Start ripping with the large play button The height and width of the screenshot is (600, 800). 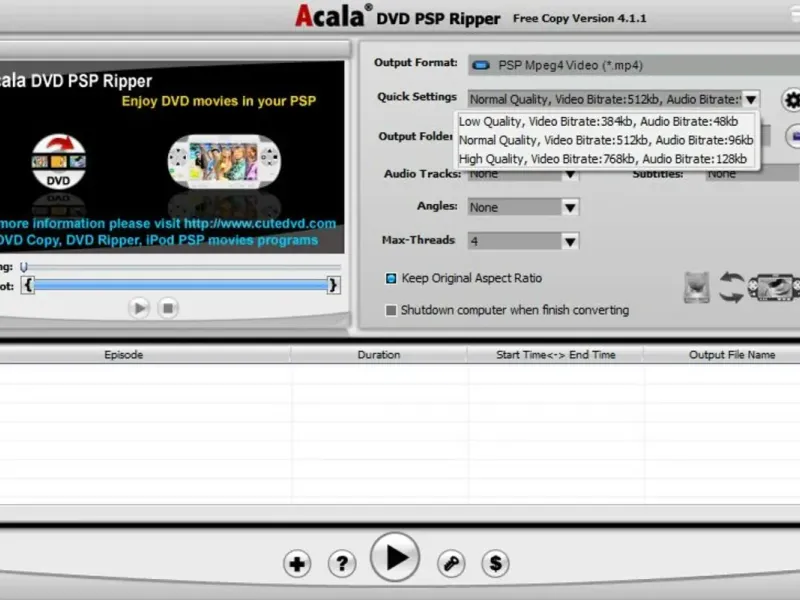tap(395, 557)
